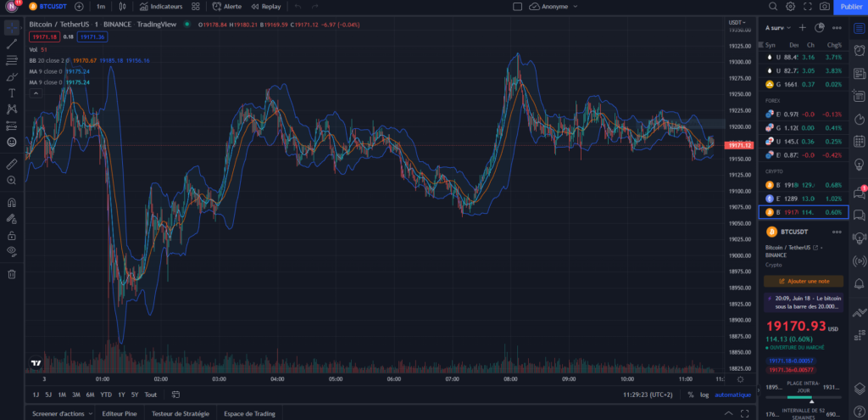Open the Indicateurs dialog
Viewport: 868px width, 420px height.
[161, 7]
